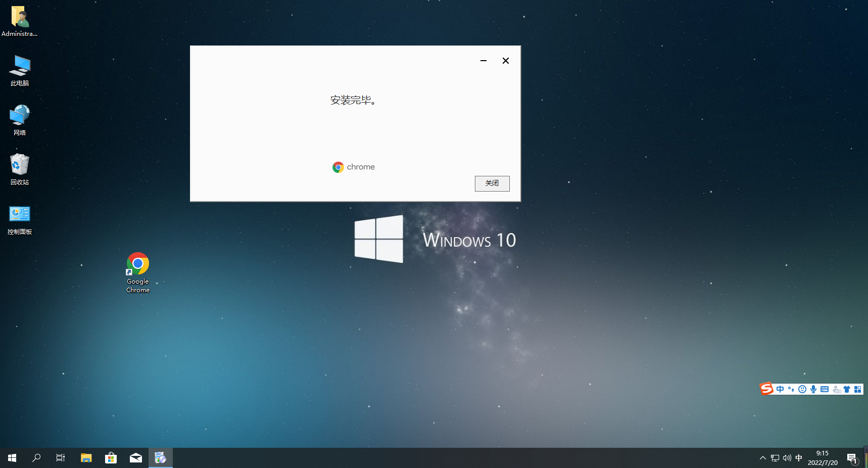This screenshot has width=868, height=468.
Task: Open Task View on the taskbar
Action: 61,458
